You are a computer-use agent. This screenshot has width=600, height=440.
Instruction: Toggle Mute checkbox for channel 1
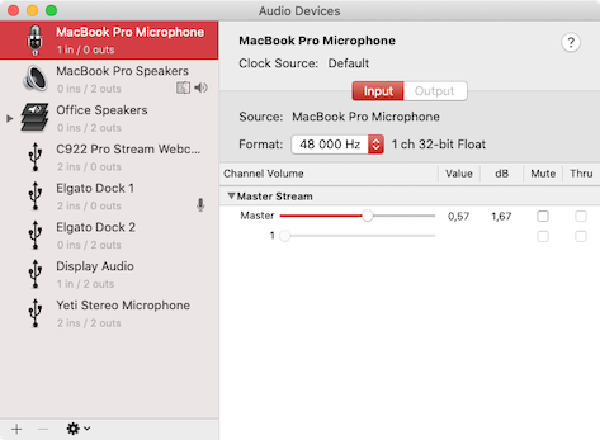543,236
